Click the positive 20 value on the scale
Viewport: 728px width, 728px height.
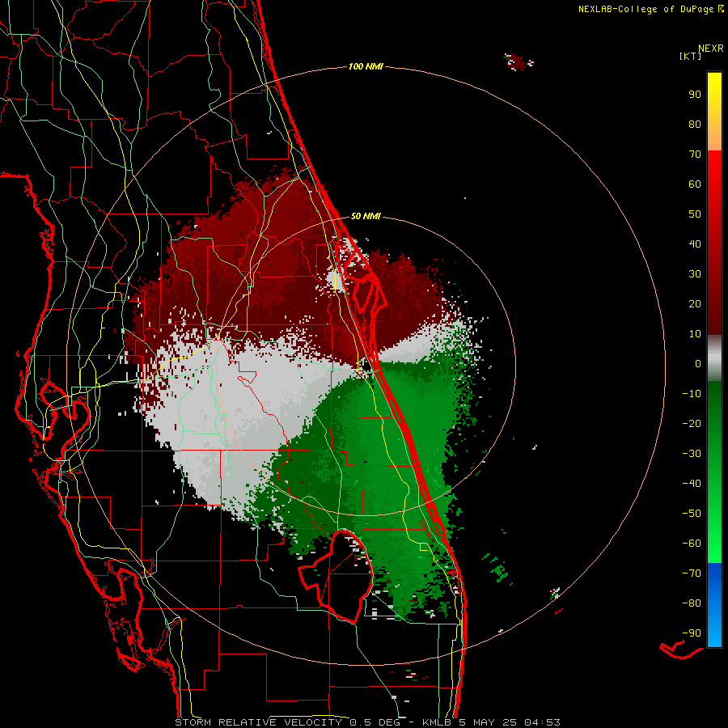(x=695, y=303)
